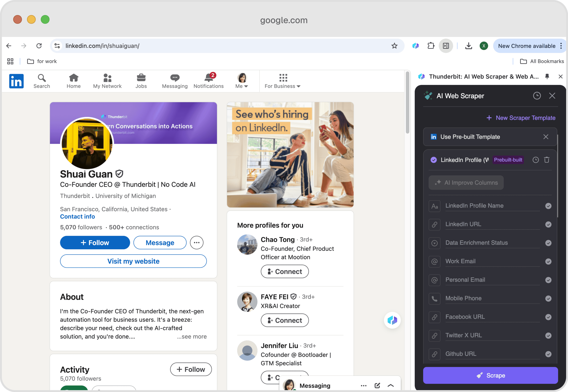Bookmark this page with the star icon

pyautogui.click(x=394, y=46)
